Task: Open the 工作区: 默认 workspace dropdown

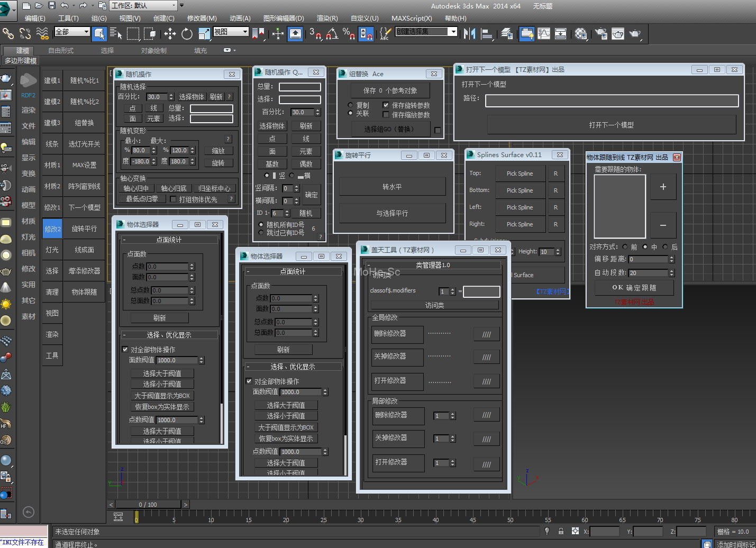Action: tap(143, 6)
